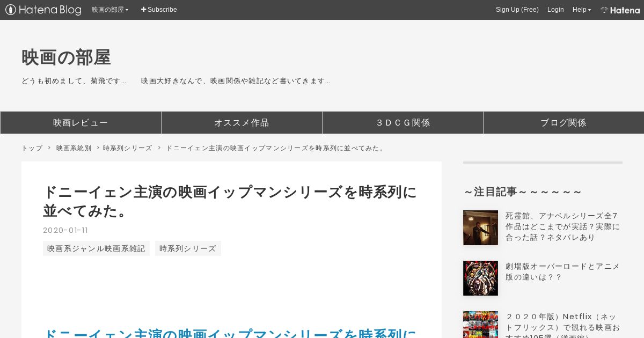Select the final breadcrumb item about イップマンシリーズ
The image size is (644, 338).
[276, 148]
